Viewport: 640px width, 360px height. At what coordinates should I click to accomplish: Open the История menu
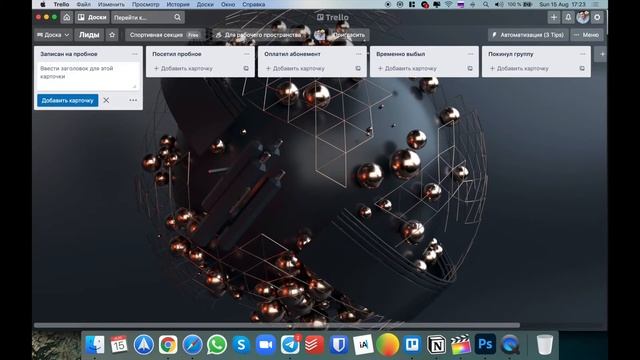point(178,4)
